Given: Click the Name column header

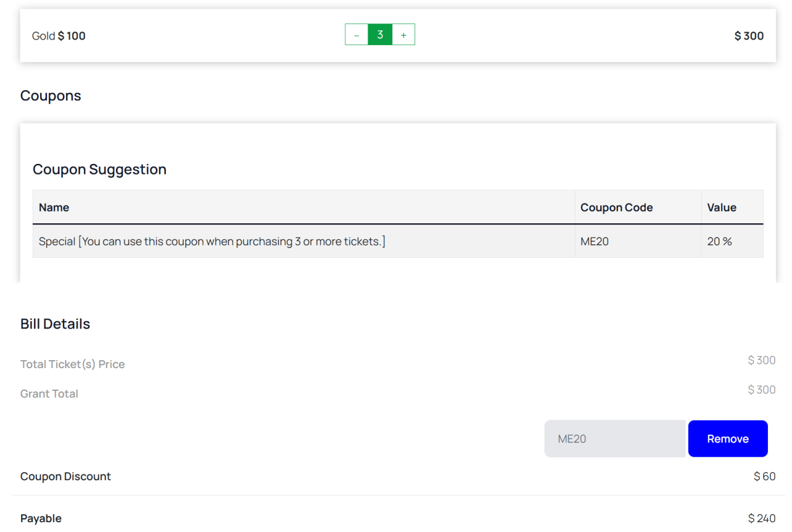Looking at the screenshot, I should tap(54, 207).
